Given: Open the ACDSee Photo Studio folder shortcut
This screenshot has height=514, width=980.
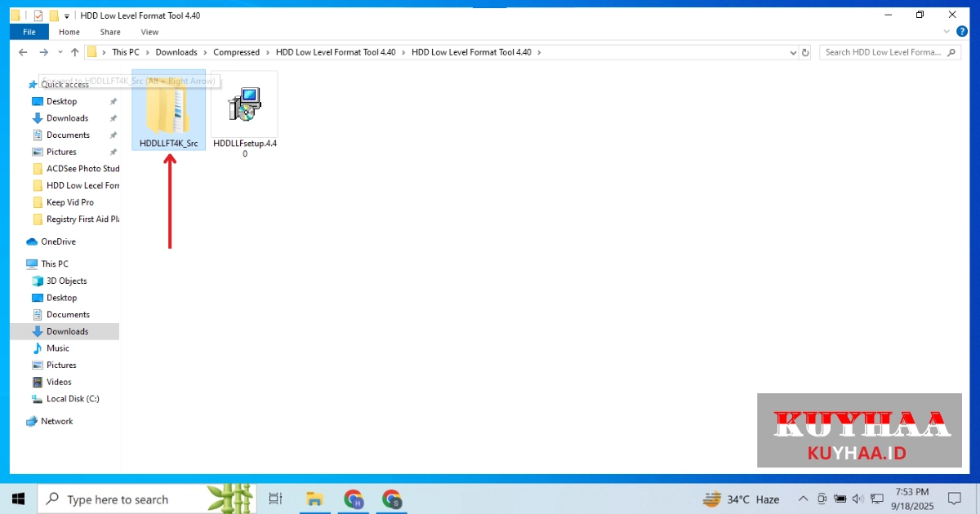Looking at the screenshot, I should (x=75, y=169).
